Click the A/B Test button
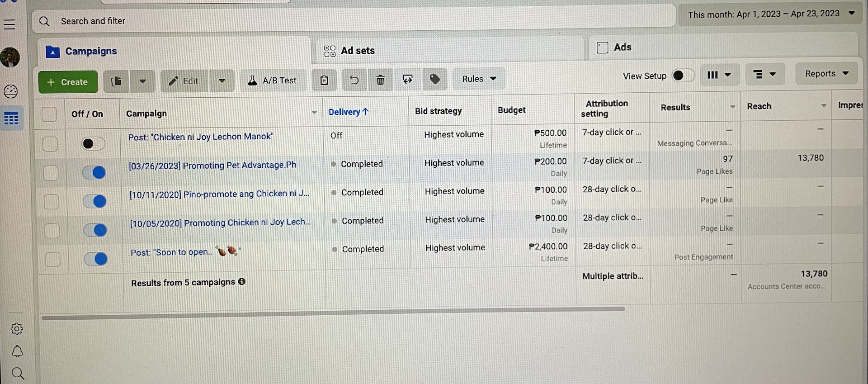 click(273, 81)
